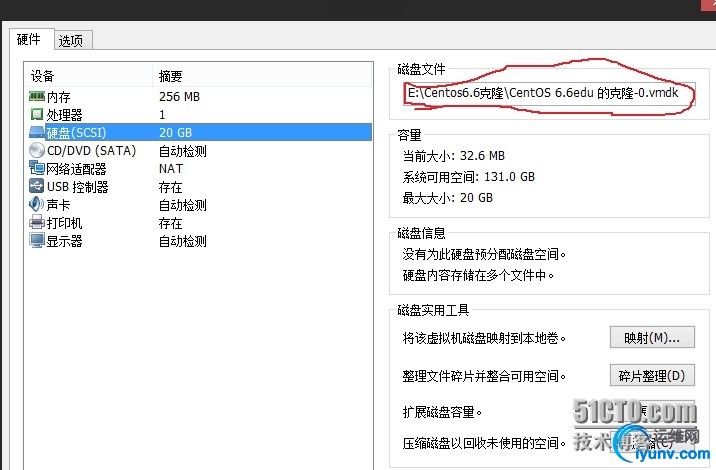Image resolution: width=716 pixels, height=470 pixels.
Task: Select the 处理器 device row label
Action: pos(64,115)
